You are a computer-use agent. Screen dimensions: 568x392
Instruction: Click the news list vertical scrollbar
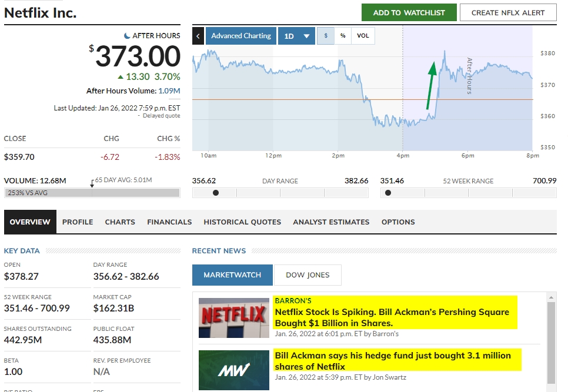coord(552,341)
